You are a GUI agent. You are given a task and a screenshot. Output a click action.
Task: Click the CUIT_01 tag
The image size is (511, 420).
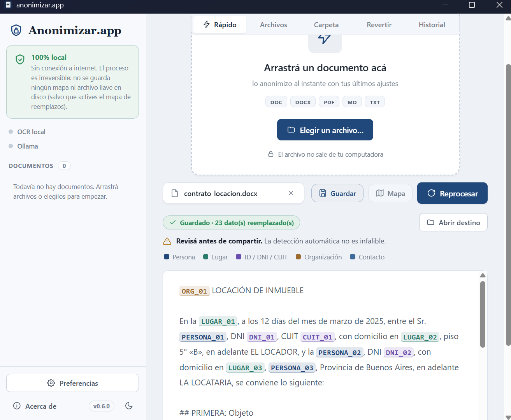(317, 337)
